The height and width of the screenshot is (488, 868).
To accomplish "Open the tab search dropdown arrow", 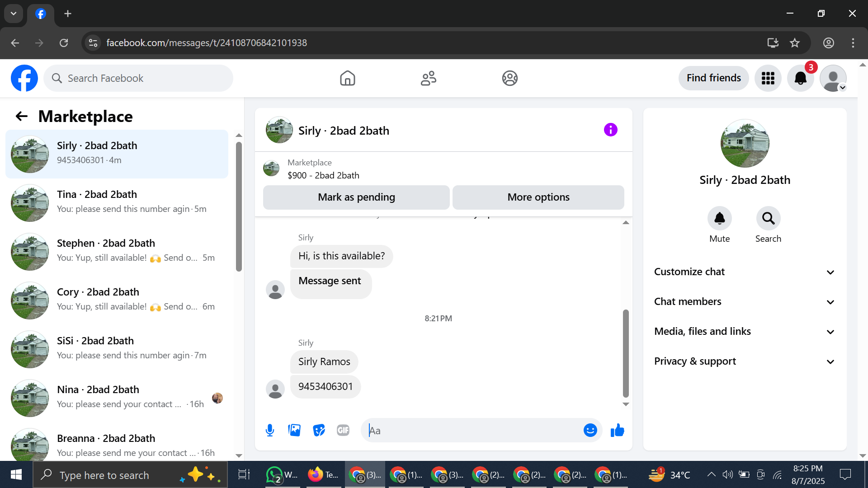I will point(14,14).
